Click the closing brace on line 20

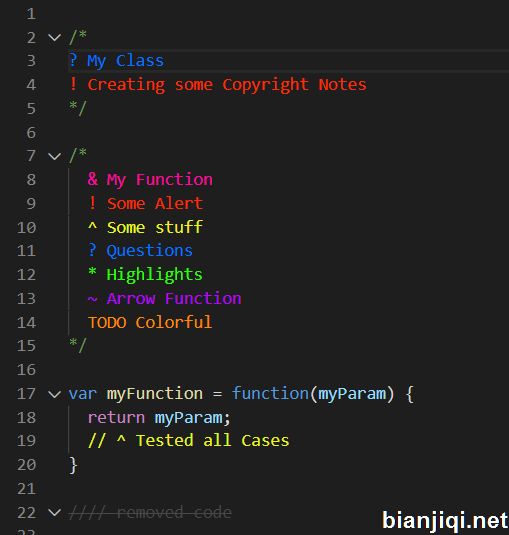click(x=73, y=465)
